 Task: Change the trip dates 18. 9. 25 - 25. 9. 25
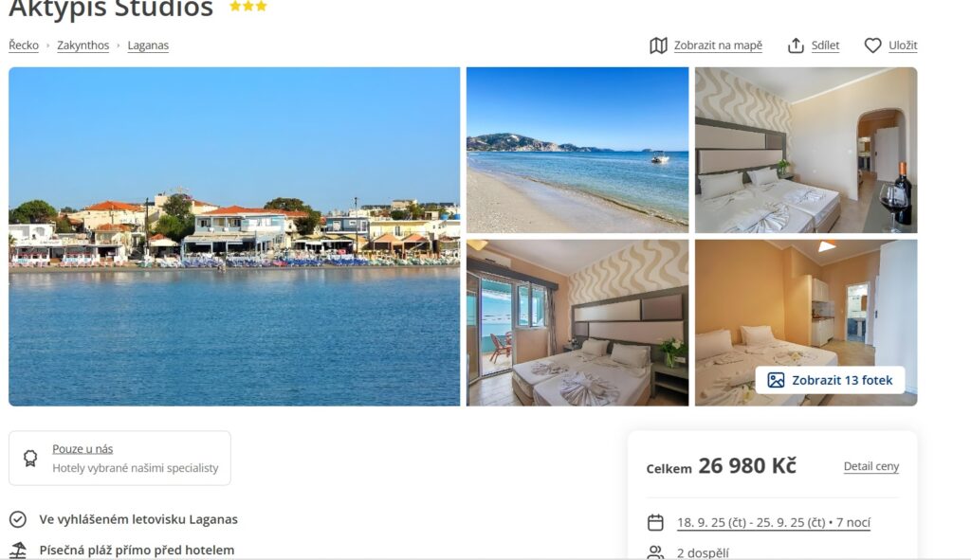(x=774, y=522)
